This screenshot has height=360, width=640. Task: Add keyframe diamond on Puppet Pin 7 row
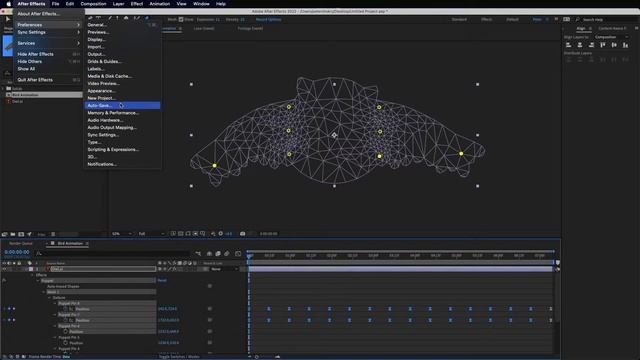click(9, 320)
